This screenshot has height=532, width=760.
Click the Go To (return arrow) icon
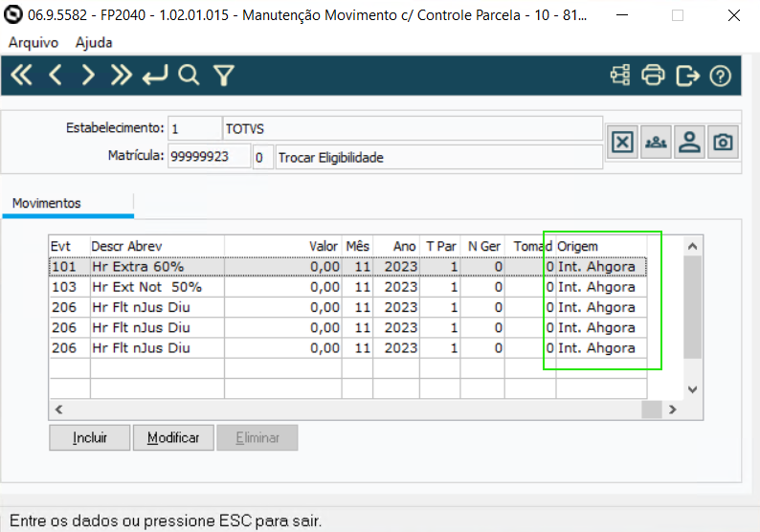tap(155, 75)
